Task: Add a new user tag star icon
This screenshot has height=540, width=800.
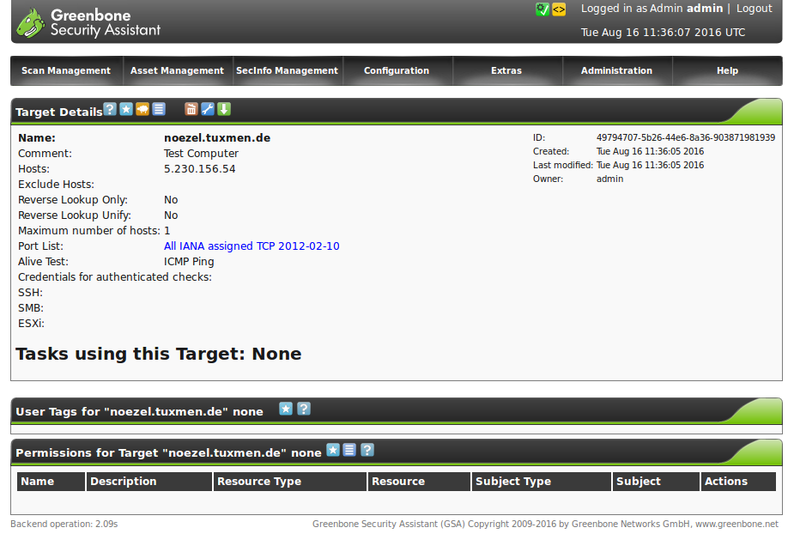Action: point(286,409)
